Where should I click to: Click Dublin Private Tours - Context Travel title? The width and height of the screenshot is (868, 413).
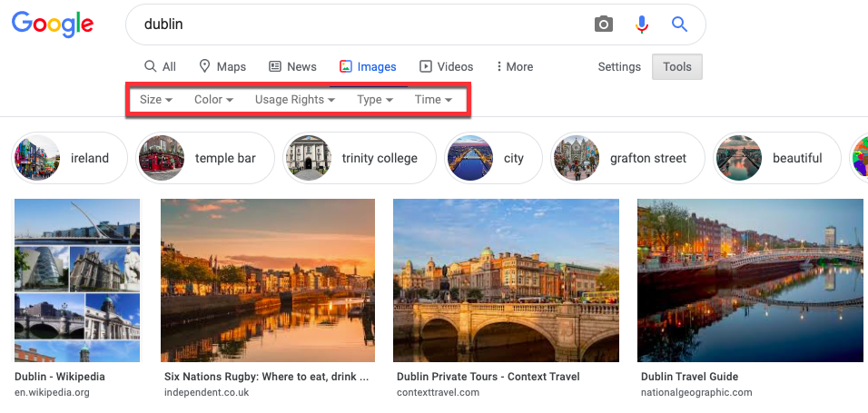(x=488, y=377)
